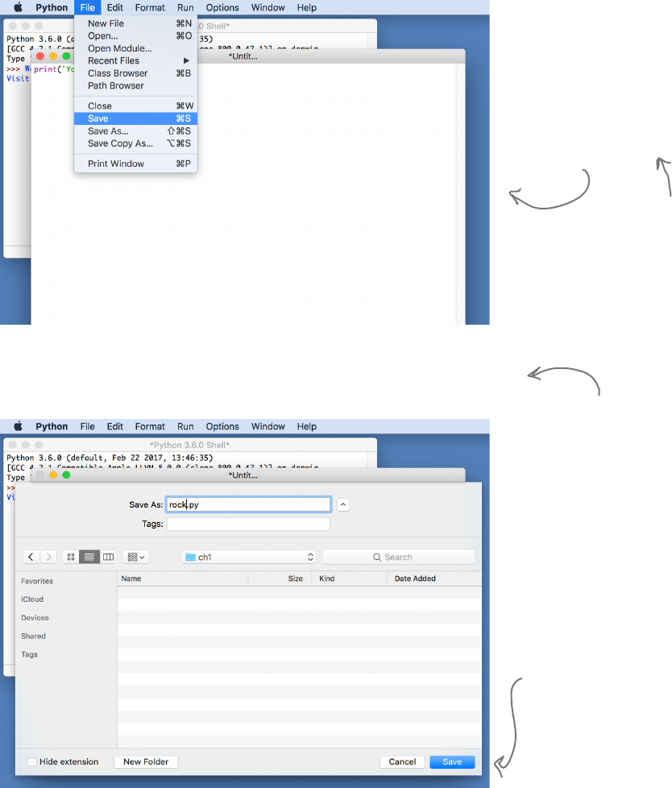Go back with the left arrow button
The width and height of the screenshot is (672, 788).
pos(31,557)
